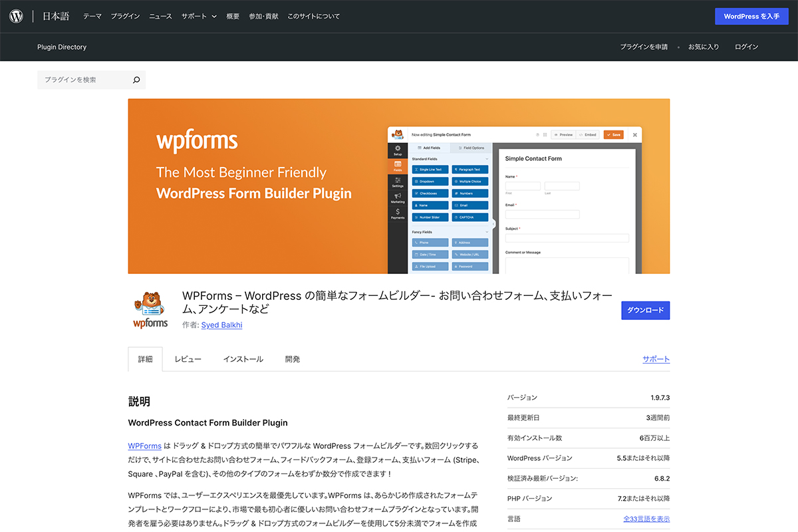Open the プラグイン menu in top bar
This screenshot has height=532, width=798.
coord(125,17)
